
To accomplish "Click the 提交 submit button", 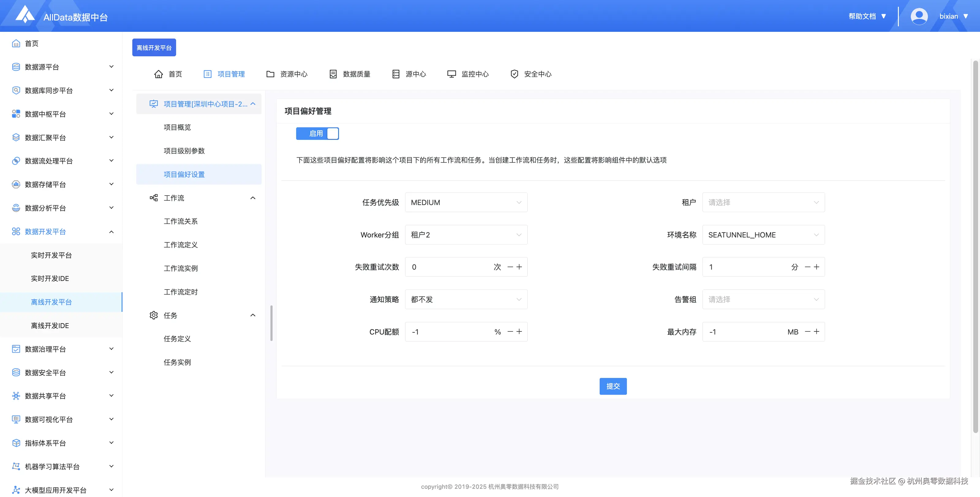I will click(x=612, y=386).
